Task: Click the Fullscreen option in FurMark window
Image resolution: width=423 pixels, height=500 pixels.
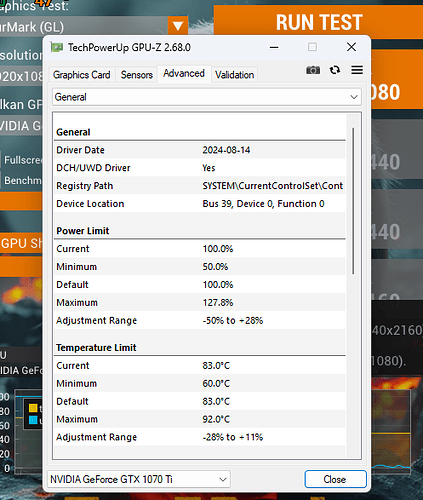Action: (x=22, y=160)
